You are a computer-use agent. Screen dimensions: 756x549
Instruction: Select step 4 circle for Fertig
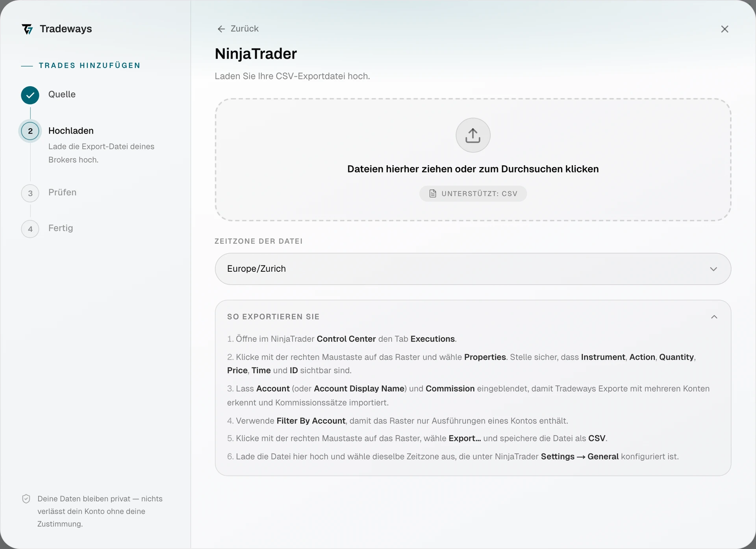coord(30,229)
